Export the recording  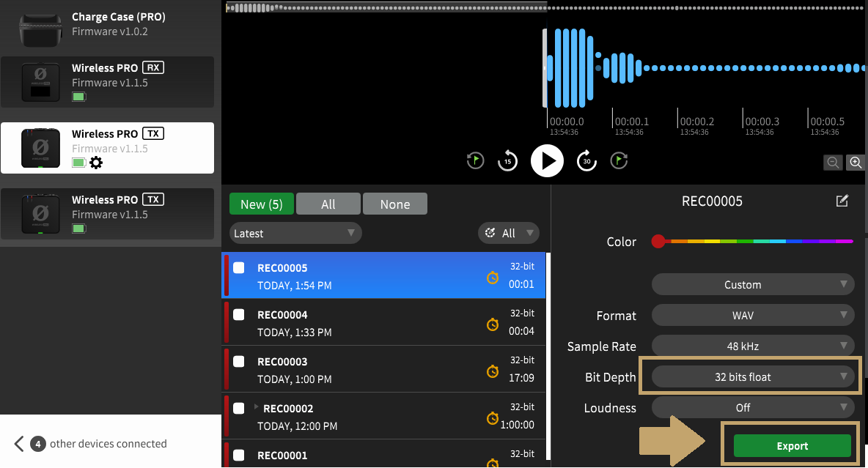[792, 446]
